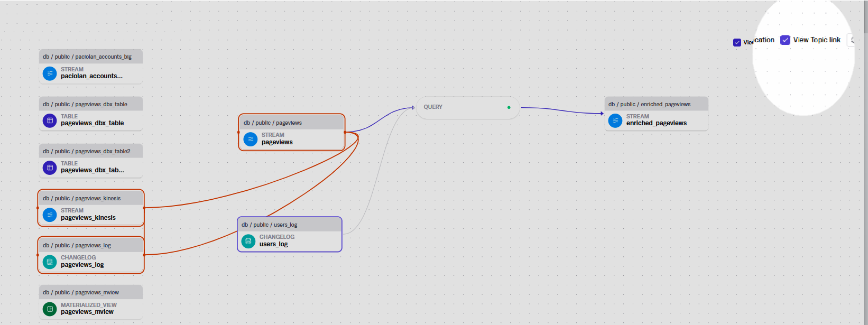The height and width of the screenshot is (325, 868).
Task: Click the db / public / pageviews_mview header
Action: coord(81,292)
